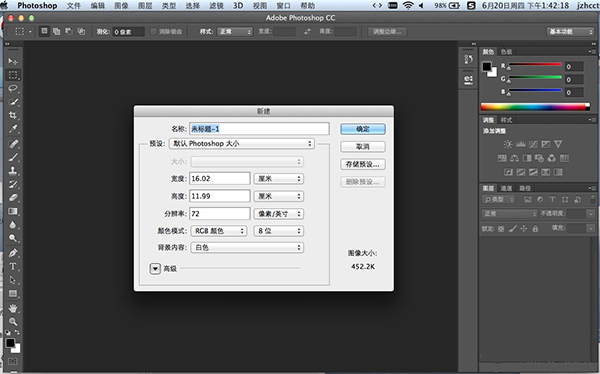Select the Eyedropper tool
Viewport: 600px width, 374px height.
click(x=13, y=129)
